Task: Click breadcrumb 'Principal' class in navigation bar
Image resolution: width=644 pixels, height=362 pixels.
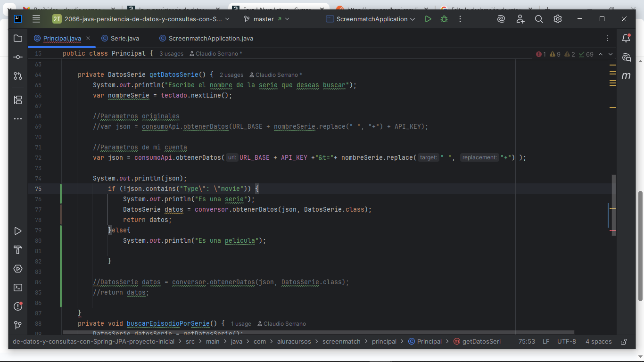Action: [x=425, y=342]
